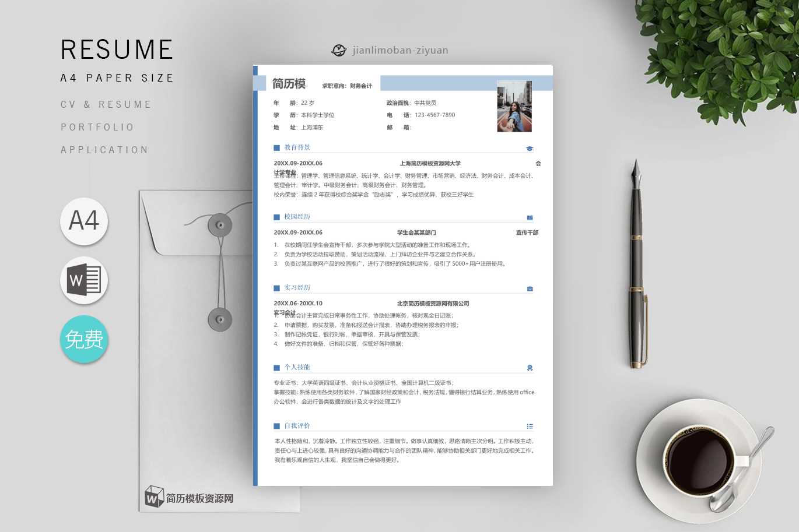Click the book icon in 校园经历 header
799x532 pixels.
tap(530, 218)
